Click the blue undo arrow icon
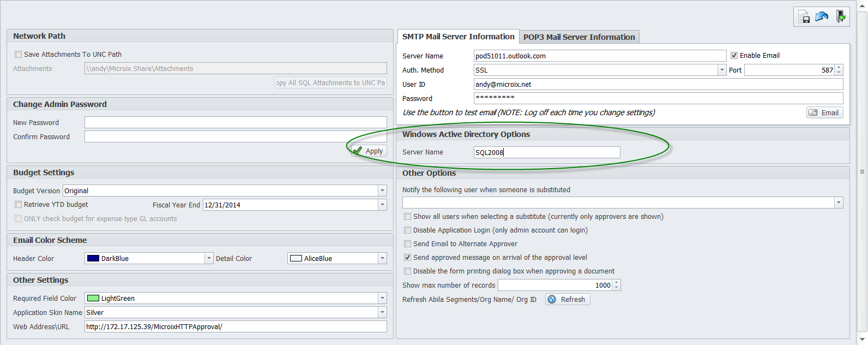Screen dimensions: 868x345 pyautogui.click(x=822, y=17)
